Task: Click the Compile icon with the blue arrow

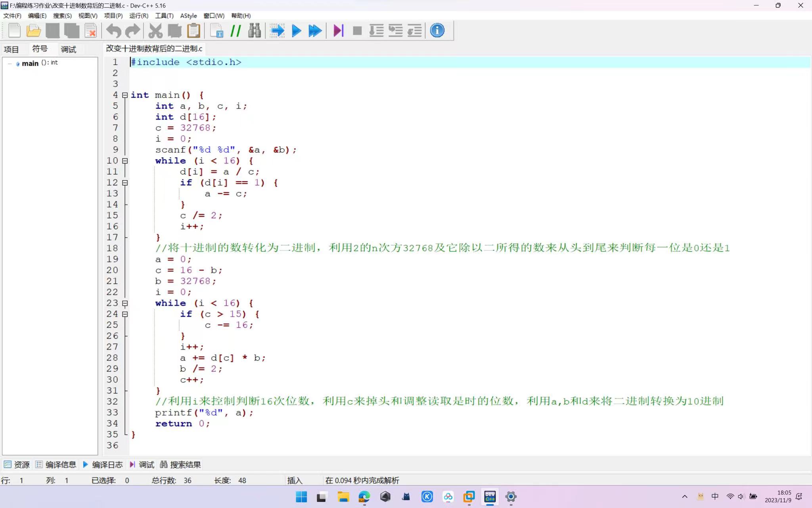Action: coord(277,31)
